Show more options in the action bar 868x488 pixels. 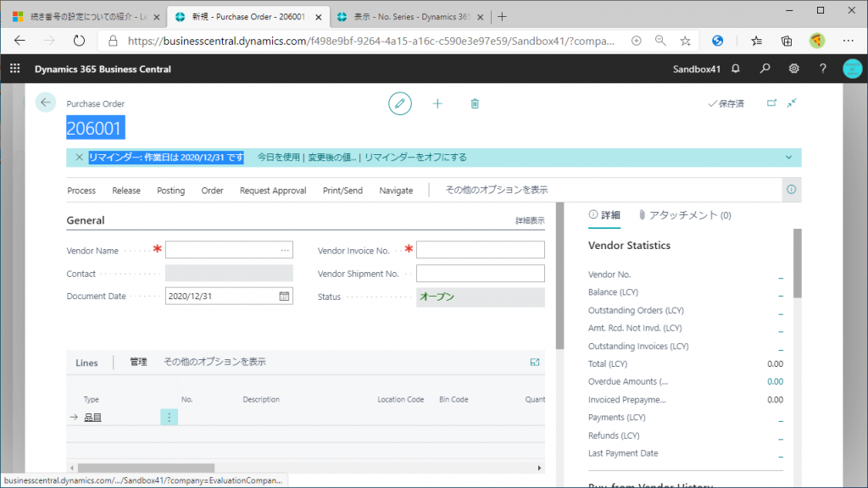[497, 190]
